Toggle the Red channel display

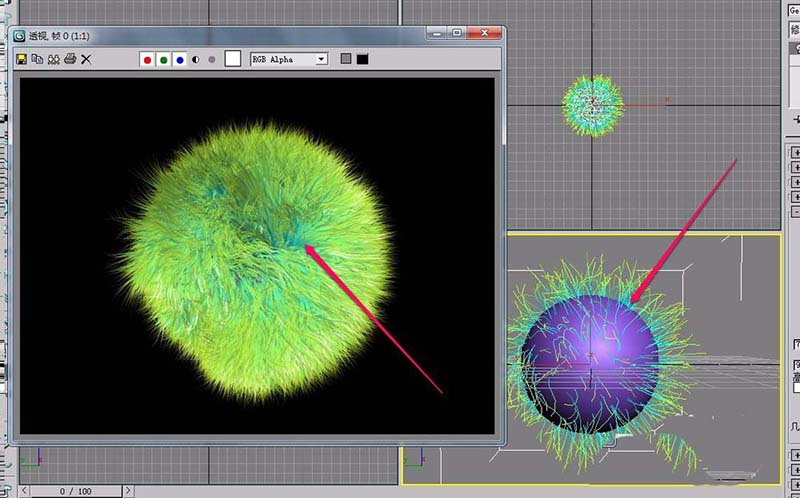(147, 60)
